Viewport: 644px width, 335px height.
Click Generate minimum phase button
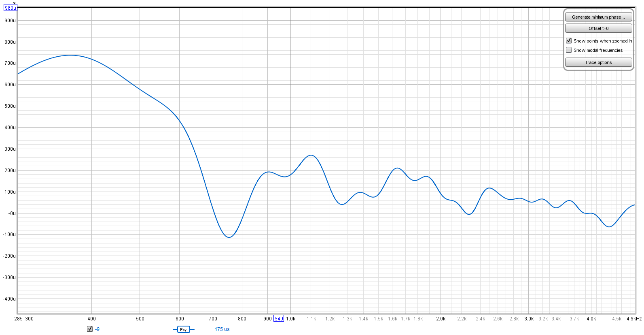pyautogui.click(x=598, y=17)
